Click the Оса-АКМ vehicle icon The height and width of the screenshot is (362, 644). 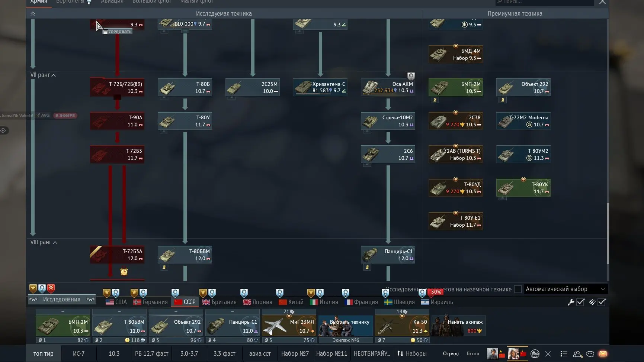pyautogui.click(x=371, y=87)
